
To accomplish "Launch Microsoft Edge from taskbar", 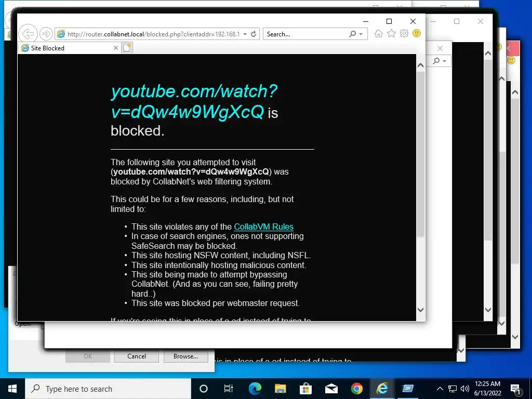I will click(255, 389).
